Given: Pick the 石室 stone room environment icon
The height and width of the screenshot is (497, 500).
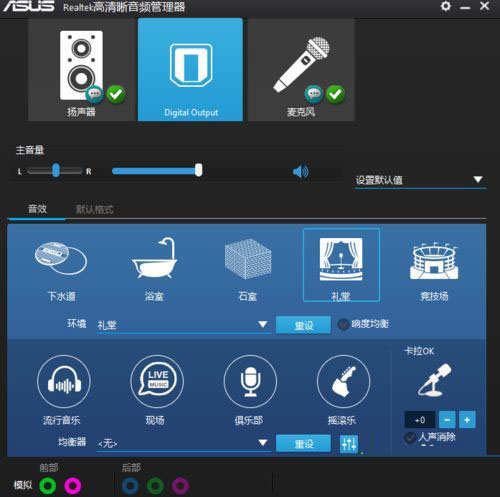Looking at the screenshot, I should click(x=248, y=258).
